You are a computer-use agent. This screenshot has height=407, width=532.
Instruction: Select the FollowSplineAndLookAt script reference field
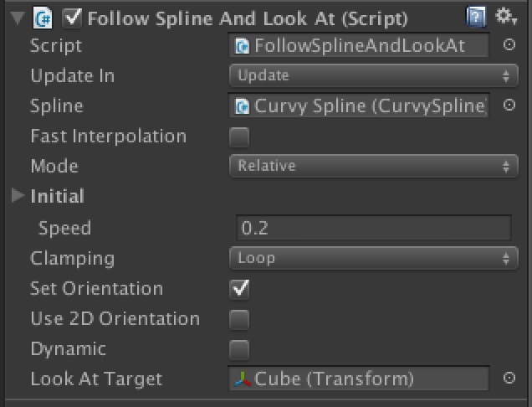pyautogui.click(x=359, y=45)
